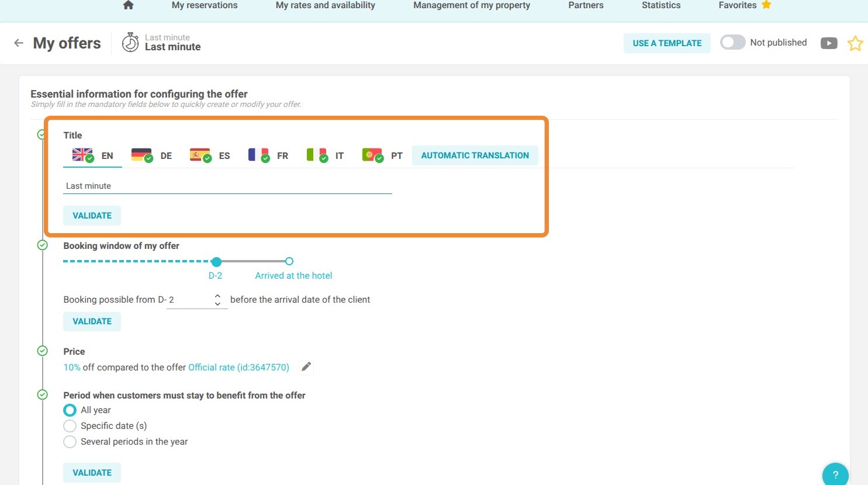Mark offer with the star outline icon
Screen dimensions: 868x485
[x=855, y=43]
